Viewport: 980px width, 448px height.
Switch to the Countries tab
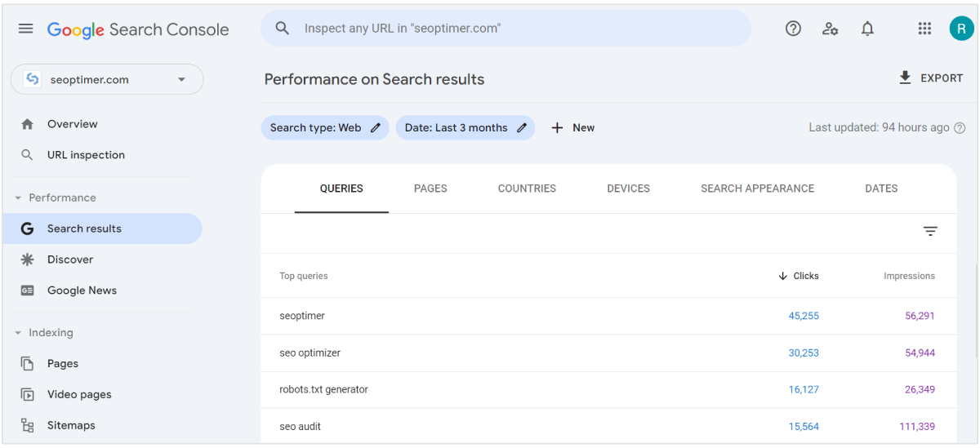point(527,189)
